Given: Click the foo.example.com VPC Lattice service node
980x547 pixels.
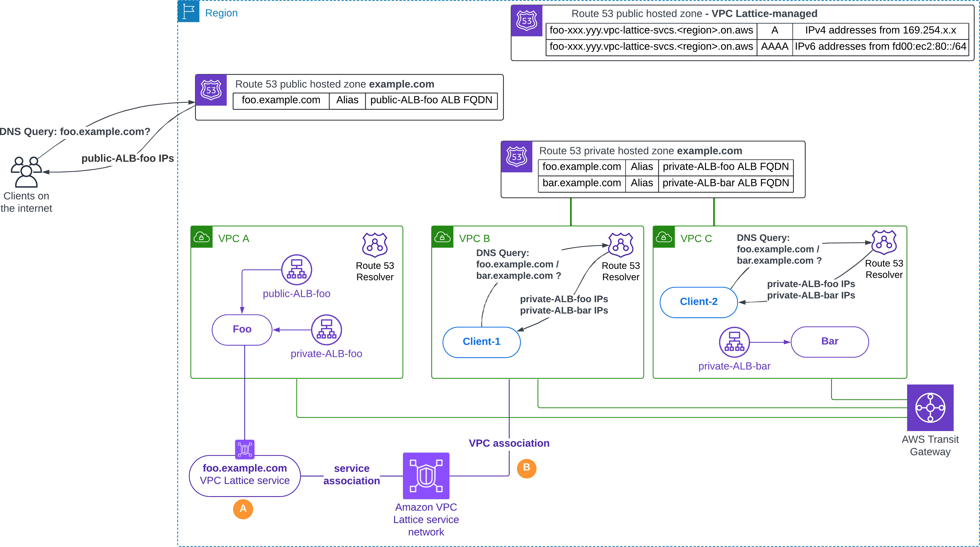Looking at the screenshot, I should 245,475.
